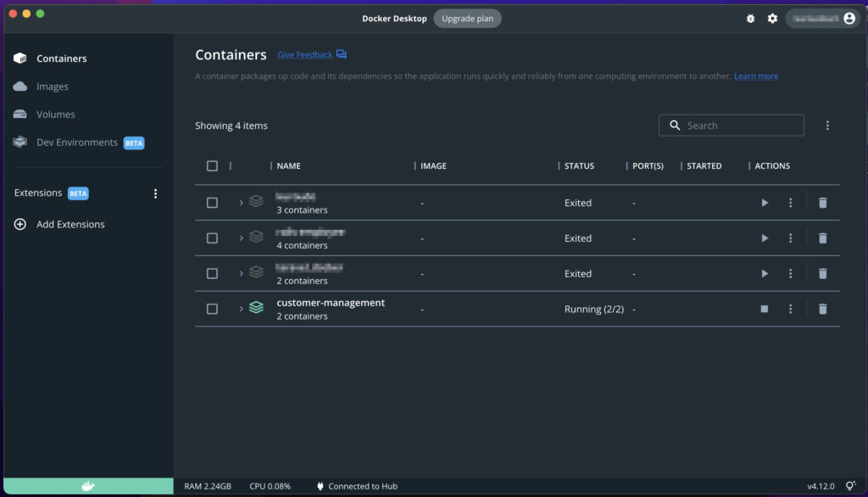This screenshot has height=497, width=868.
Task: Open table options menu beside Search
Action: coord(827,126)
